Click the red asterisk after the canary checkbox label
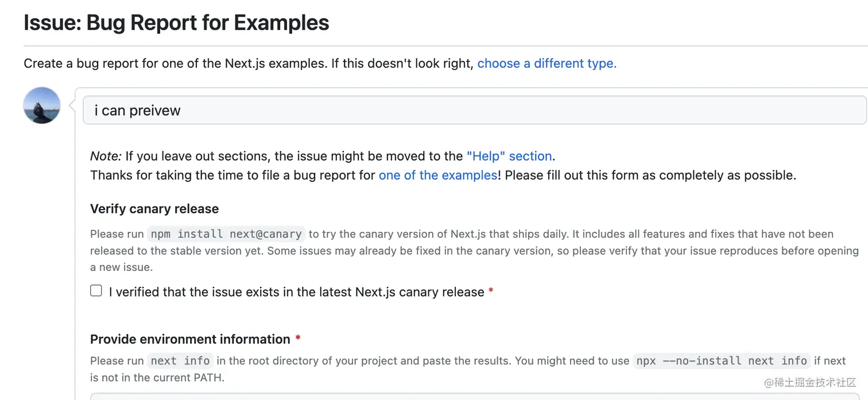Screen dimensions: 868x400 (491, 292)
